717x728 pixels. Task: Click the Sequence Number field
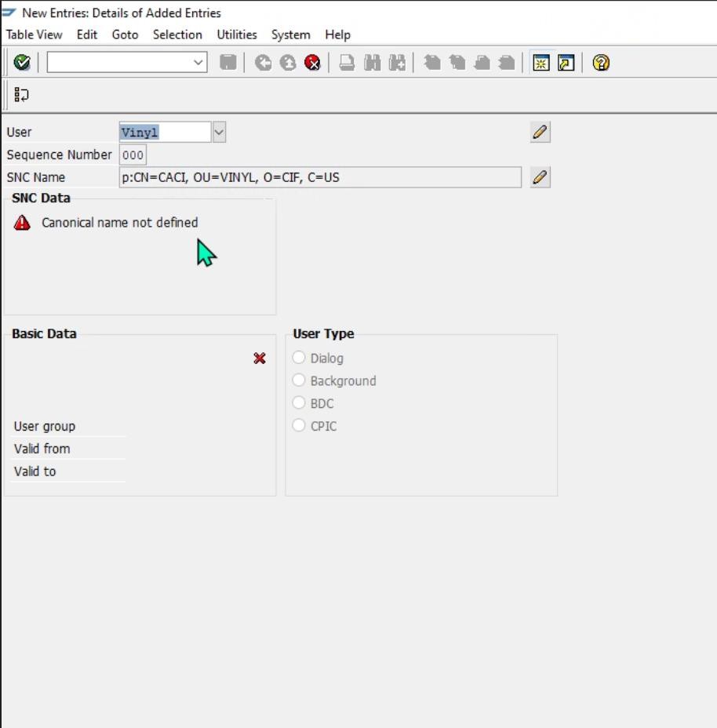[133, 155]
